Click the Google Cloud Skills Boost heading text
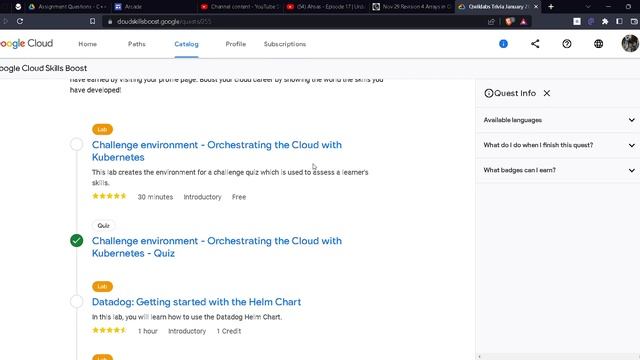 [x=43, y=68]
